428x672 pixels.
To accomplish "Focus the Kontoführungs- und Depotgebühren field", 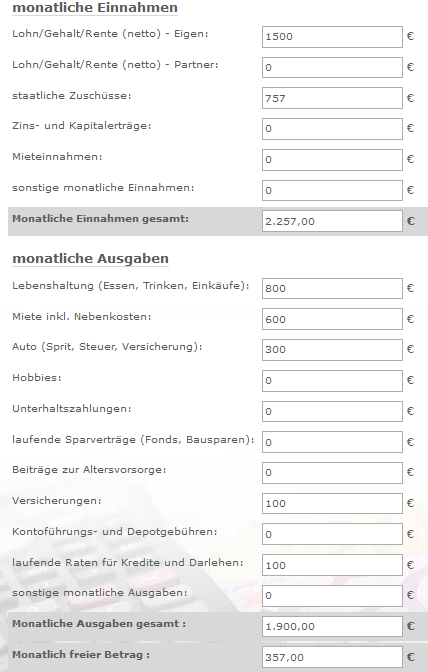I will pyautogui.click(x=332, y=534).
